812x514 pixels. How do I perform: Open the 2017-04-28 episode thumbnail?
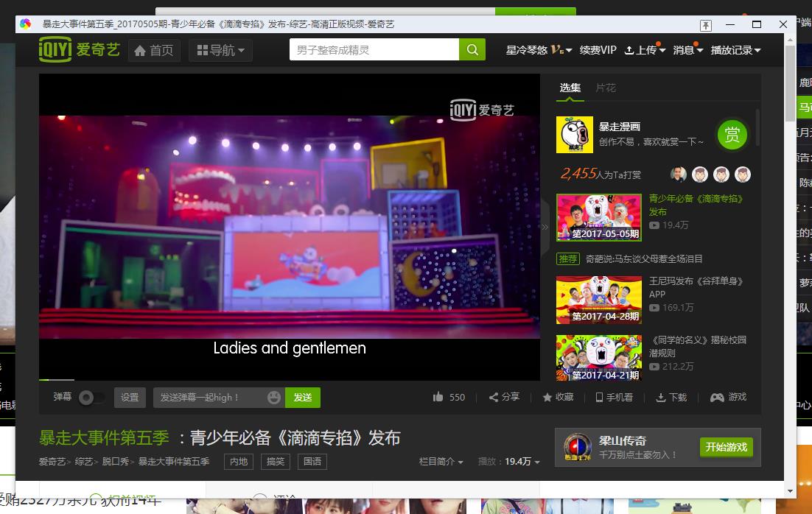click(x=598, y=300)
